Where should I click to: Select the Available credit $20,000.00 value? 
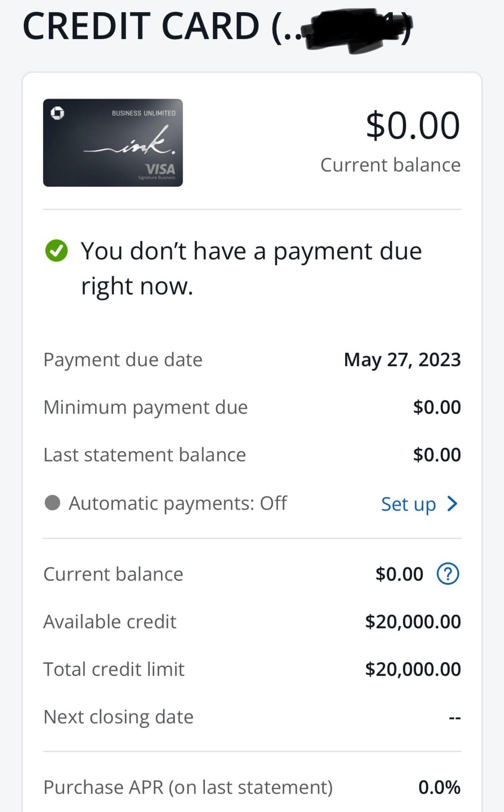pos(413,622)
